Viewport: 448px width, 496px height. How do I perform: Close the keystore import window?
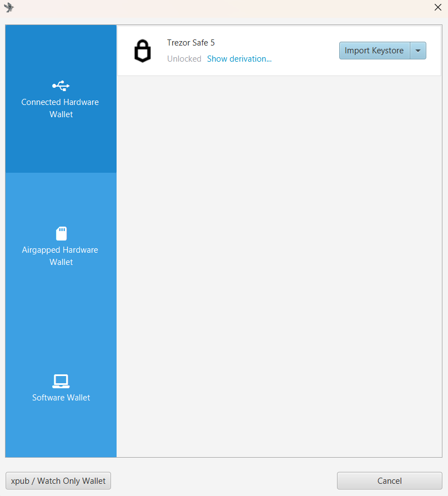click(x=437, y=7)
